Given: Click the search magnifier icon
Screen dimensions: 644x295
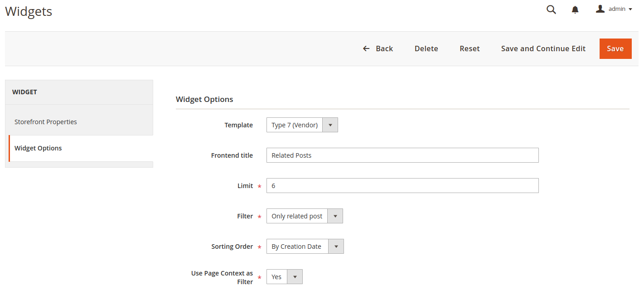Looking at the screenshot, I should click(551, 10).
